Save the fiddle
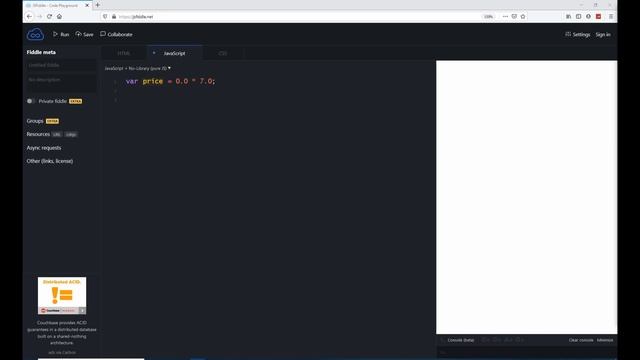 coord(84,34)
